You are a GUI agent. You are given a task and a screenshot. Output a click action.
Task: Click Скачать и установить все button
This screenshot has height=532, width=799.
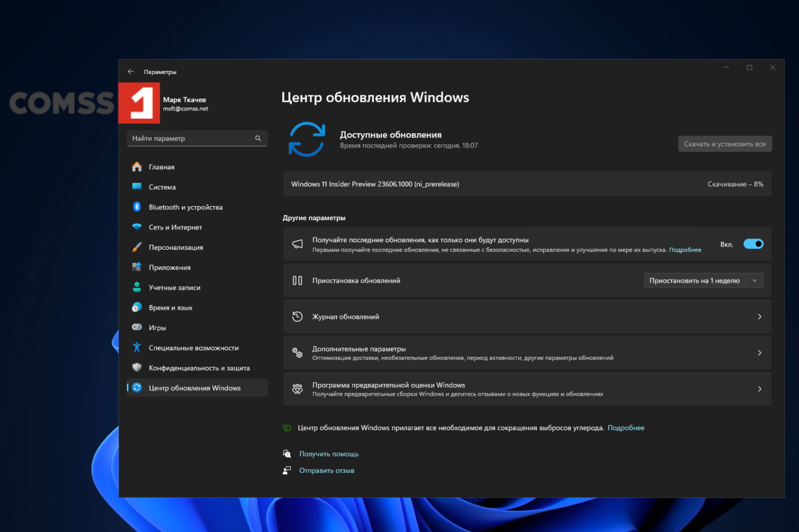tap(724, 143)
